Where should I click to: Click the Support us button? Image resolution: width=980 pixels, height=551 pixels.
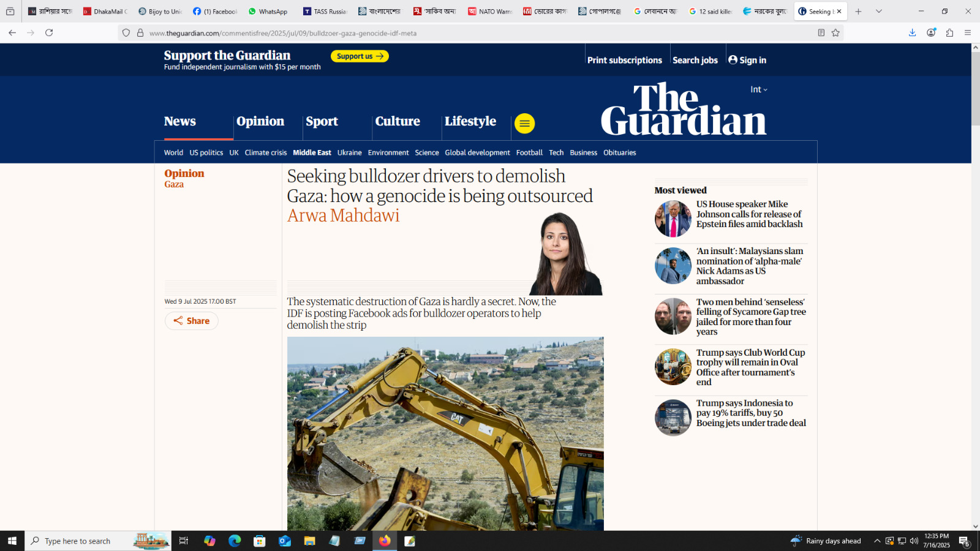(x=360, y=56)
